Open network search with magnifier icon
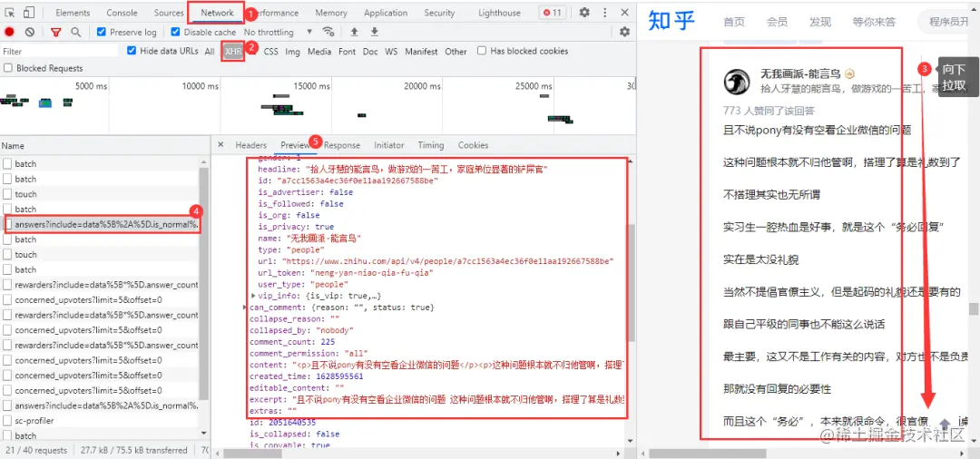Viewport: 980px width, 459px height. click(x=75, y=32)
